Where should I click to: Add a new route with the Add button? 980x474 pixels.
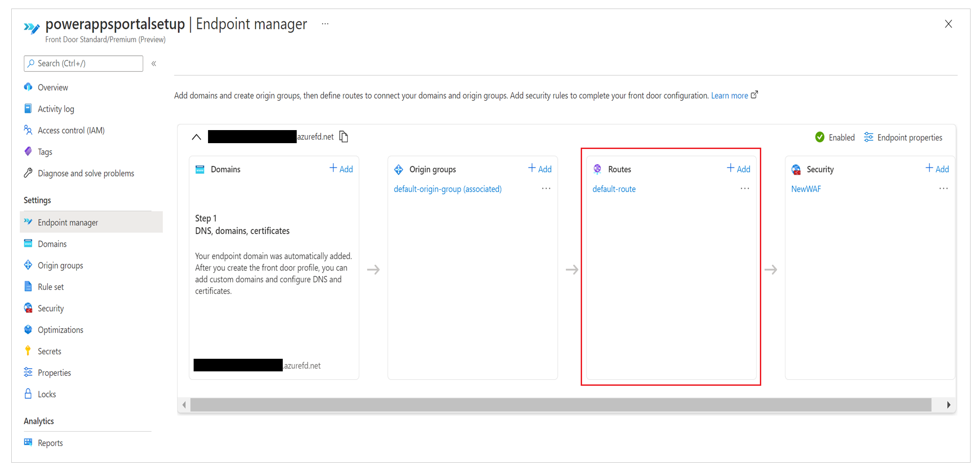tap(738, 169)
